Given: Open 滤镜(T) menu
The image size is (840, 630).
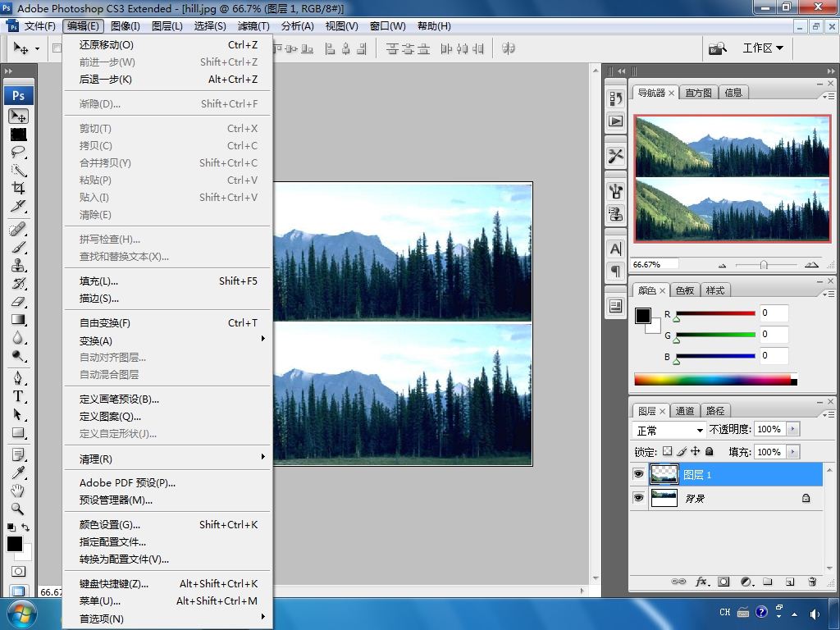Looking at the screenshot, I should pyautogui.click(x=253, y=25).
